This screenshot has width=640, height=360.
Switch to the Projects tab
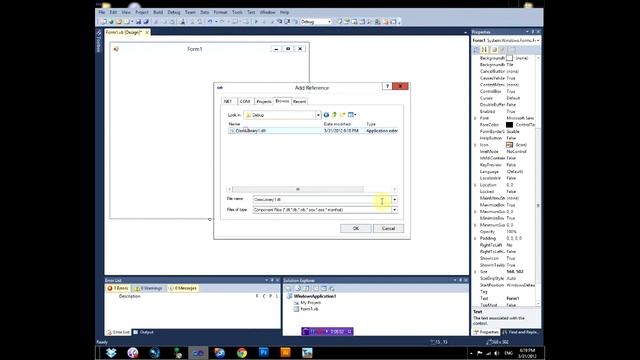point(264,101)
